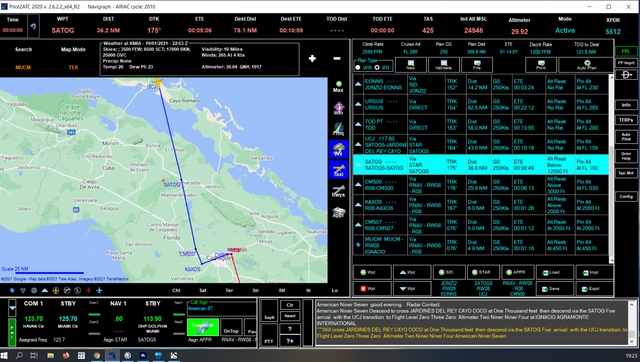This screenshot has height=362, width=640.
Task: Toggle the Nav2 selector indicator
Action: pos(179,333)
